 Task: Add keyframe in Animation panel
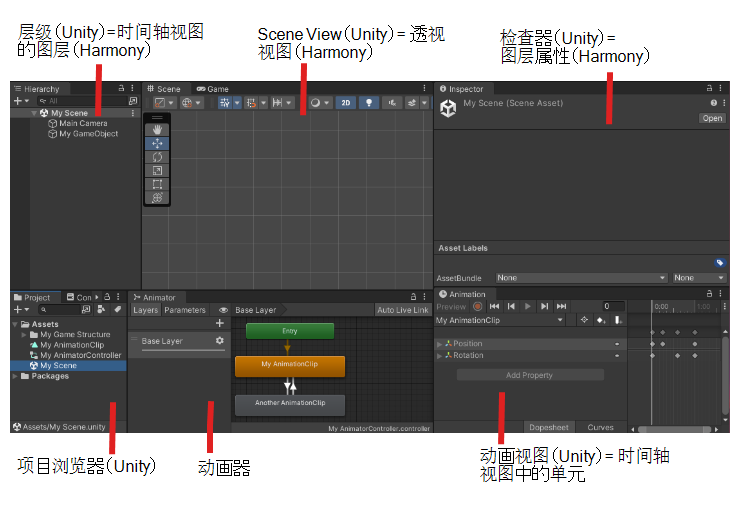[x=601, y=320]
